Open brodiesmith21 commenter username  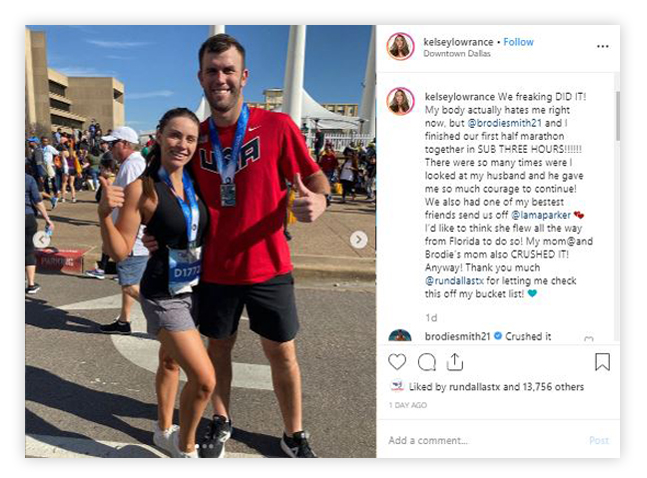tap(457, 336)
